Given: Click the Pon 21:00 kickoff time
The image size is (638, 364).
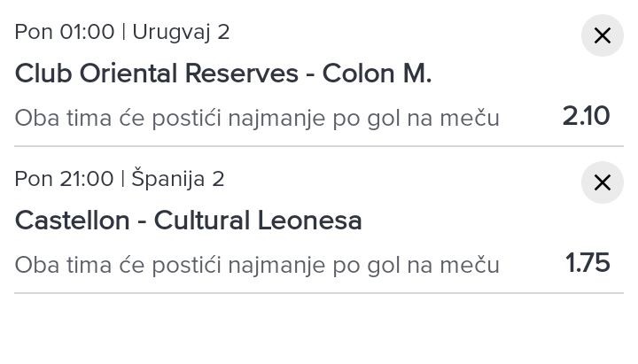Looking at the screenshot, I should tap(65, 179).
